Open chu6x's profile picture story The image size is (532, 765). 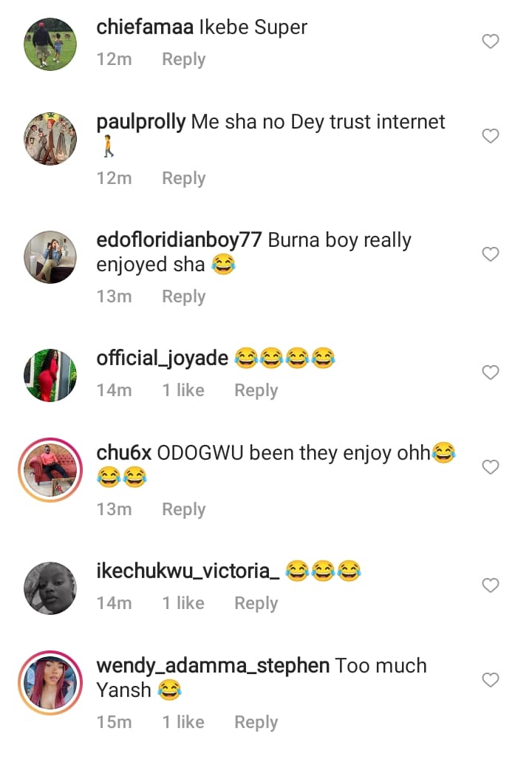point(50,469)
